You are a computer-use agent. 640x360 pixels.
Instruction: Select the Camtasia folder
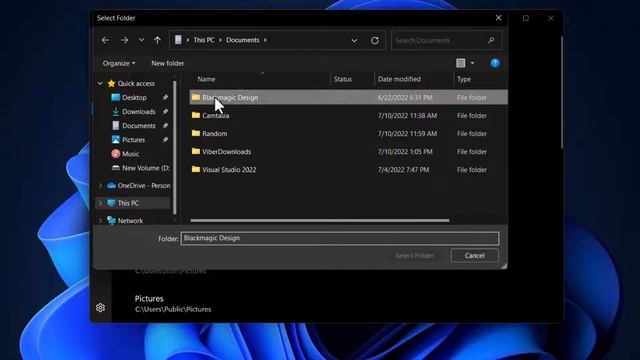coord(349,116)
